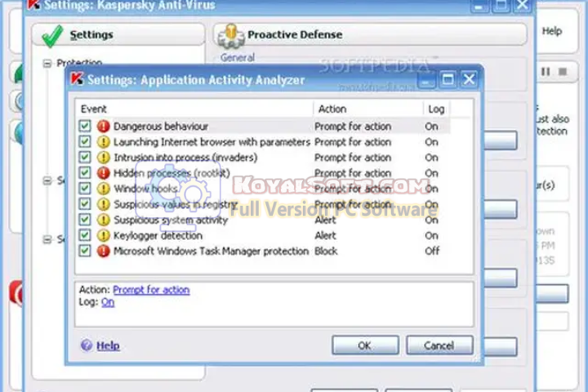The height and width of the screenshot is (392, 588).
Task: Toggle Suspicious system activity checkbox
Action: click(x=85, y=220)
